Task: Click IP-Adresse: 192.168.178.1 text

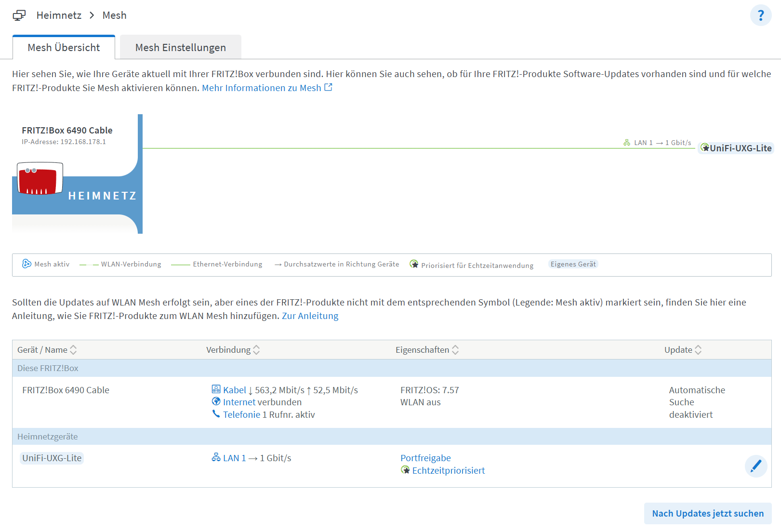Action: click(x=64, y=142)
